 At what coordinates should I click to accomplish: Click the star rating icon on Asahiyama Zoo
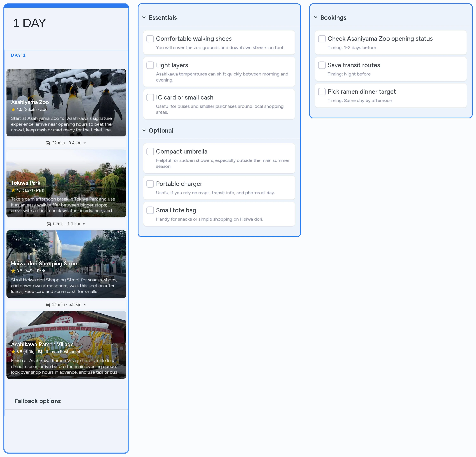click(13, 109)
